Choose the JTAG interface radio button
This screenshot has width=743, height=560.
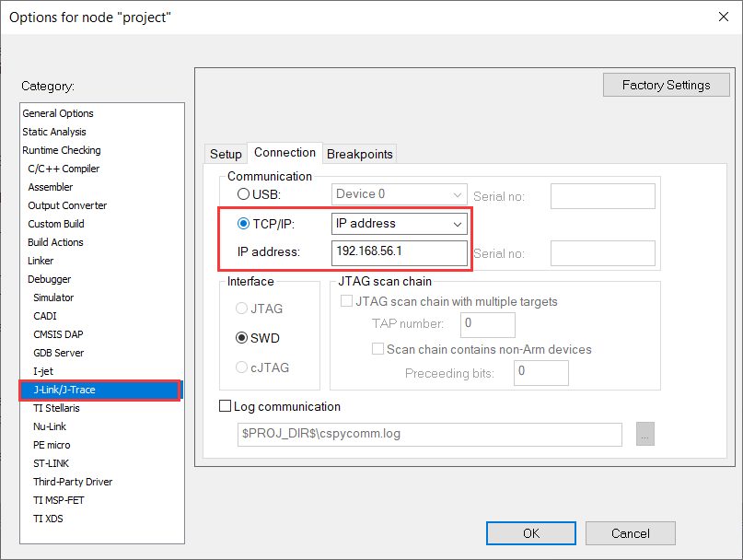(x=241, y=309)
